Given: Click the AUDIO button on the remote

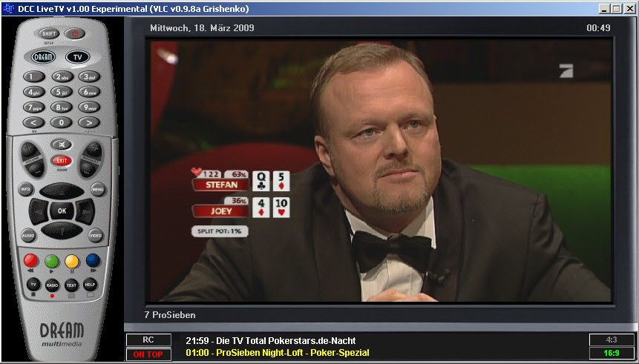Looking at the screenshot, I should click(28, 235).
